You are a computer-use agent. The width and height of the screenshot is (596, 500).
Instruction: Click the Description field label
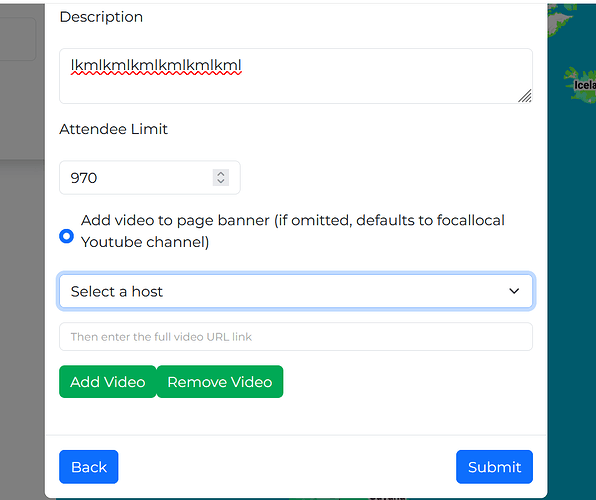pos(101,17)
